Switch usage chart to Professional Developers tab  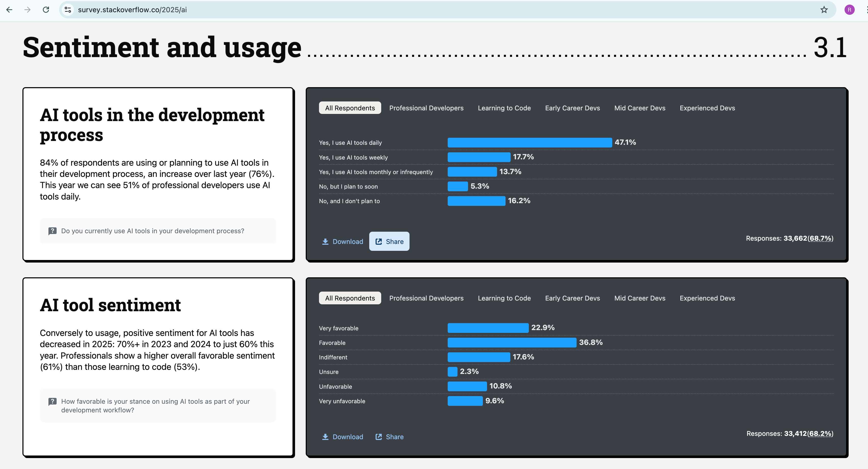[426, 108]
